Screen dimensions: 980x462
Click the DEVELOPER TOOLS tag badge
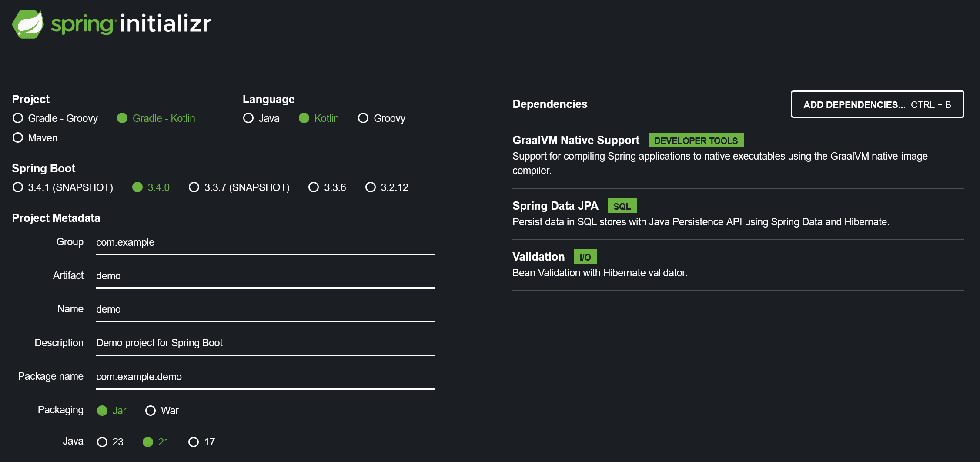click(x=696, y=141)
